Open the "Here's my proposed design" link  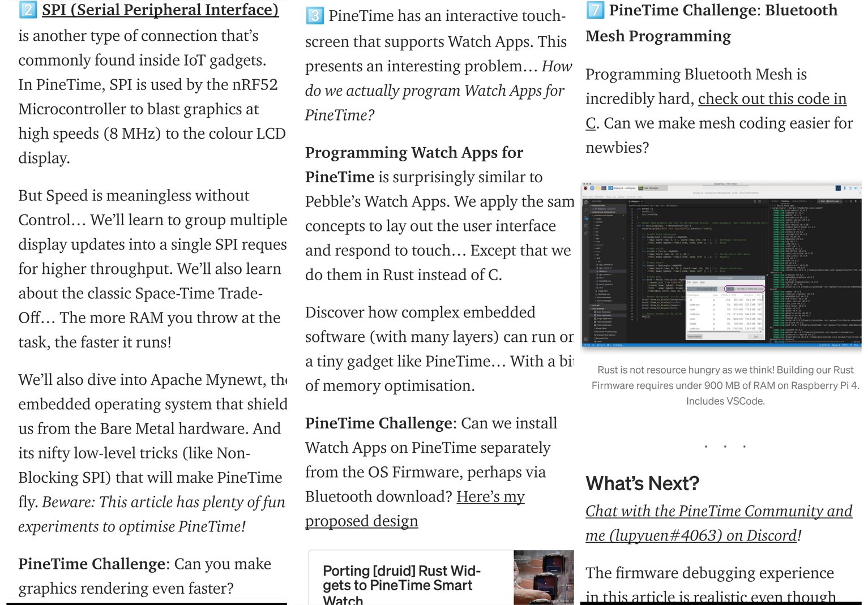(x=490, y=497)
